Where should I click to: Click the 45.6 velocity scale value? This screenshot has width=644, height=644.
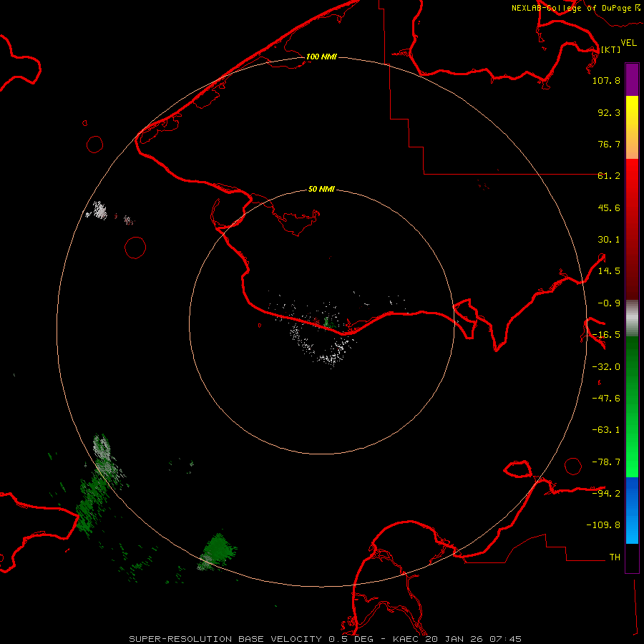coord(609,208)
